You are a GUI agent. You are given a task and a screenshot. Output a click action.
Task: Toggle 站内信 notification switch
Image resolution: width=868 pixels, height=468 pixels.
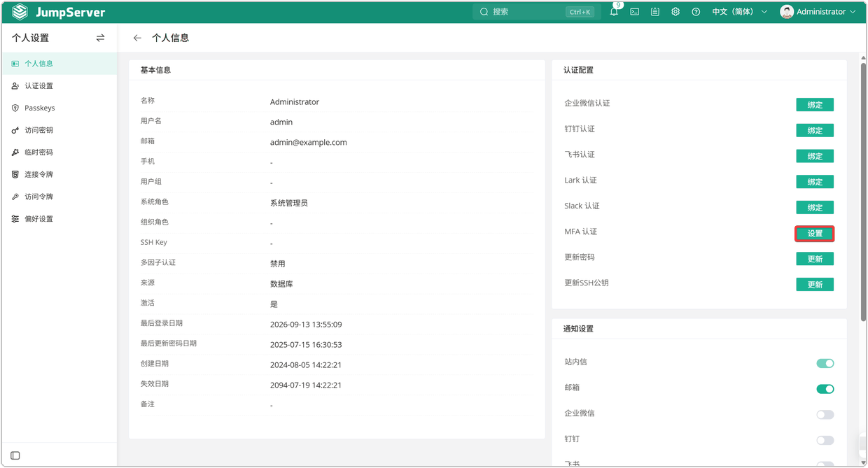click(825, 363)
